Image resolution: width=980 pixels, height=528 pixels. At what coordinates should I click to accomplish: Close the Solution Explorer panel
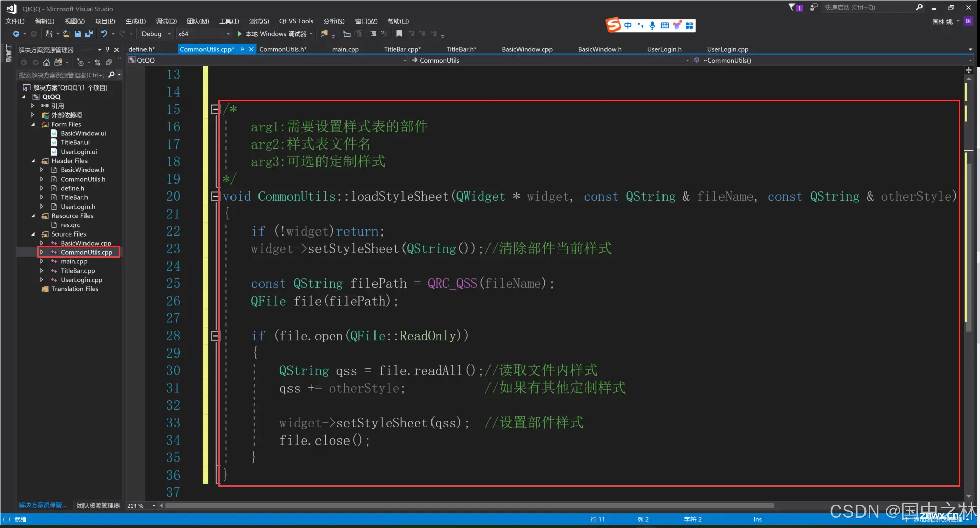117,49
